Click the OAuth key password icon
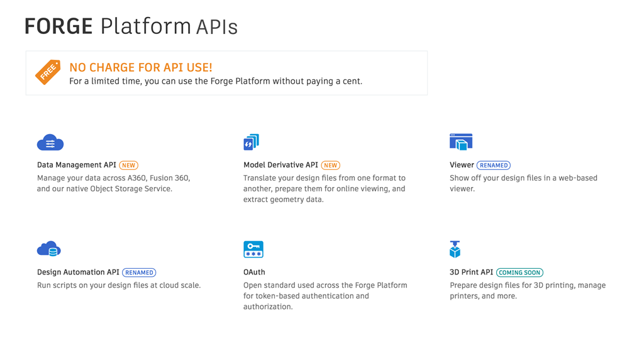The image size is (644, 345). tap(253, 249)
